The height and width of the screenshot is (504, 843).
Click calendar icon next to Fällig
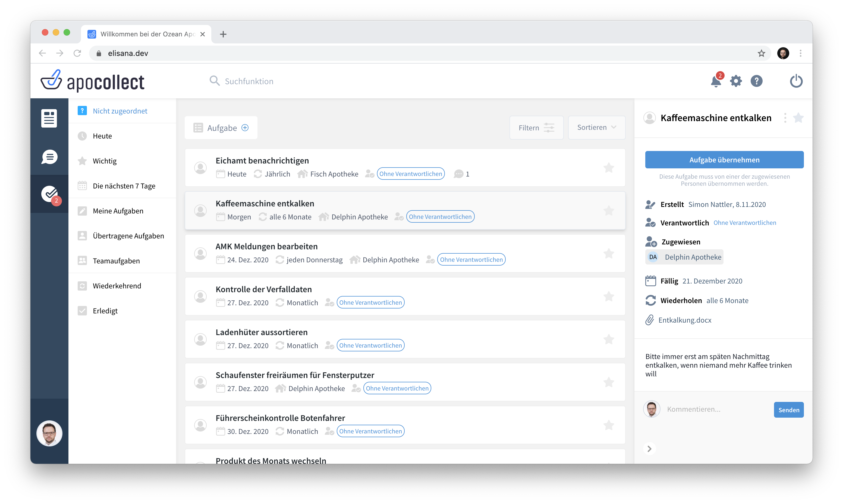click(x=650, y=281)
